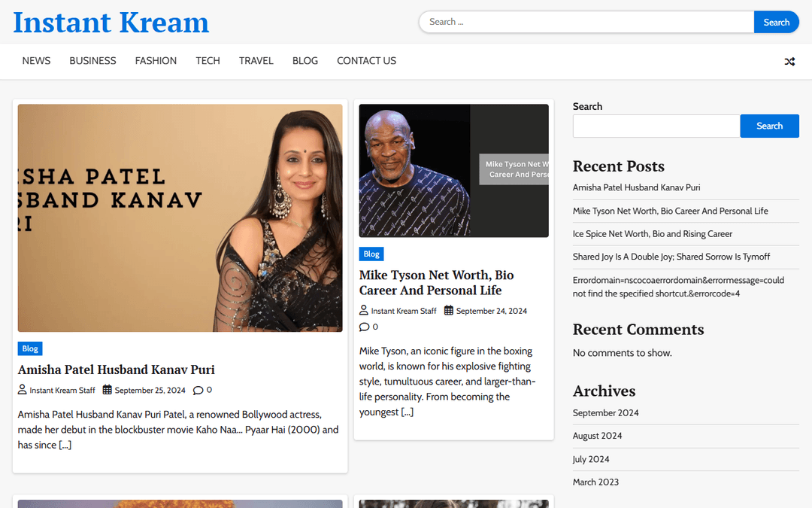The height and width of the screenshot is (508, 812).
Task: Focus the sidebar search input box
Action: pyautogui.click(x=656, y=126)
